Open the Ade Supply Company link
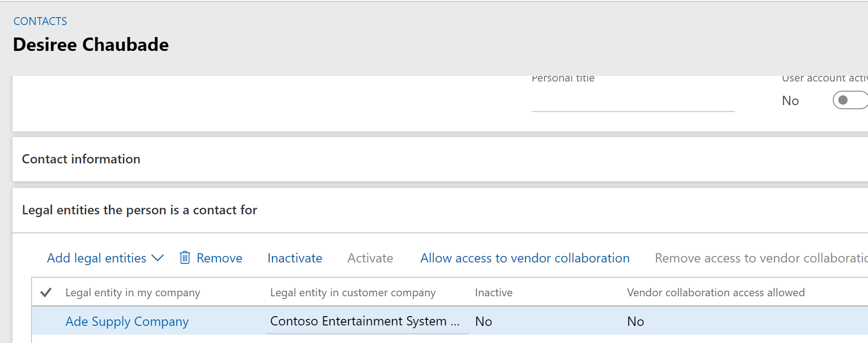The width and height of the screenshot is (868, 343). point(127,321)
